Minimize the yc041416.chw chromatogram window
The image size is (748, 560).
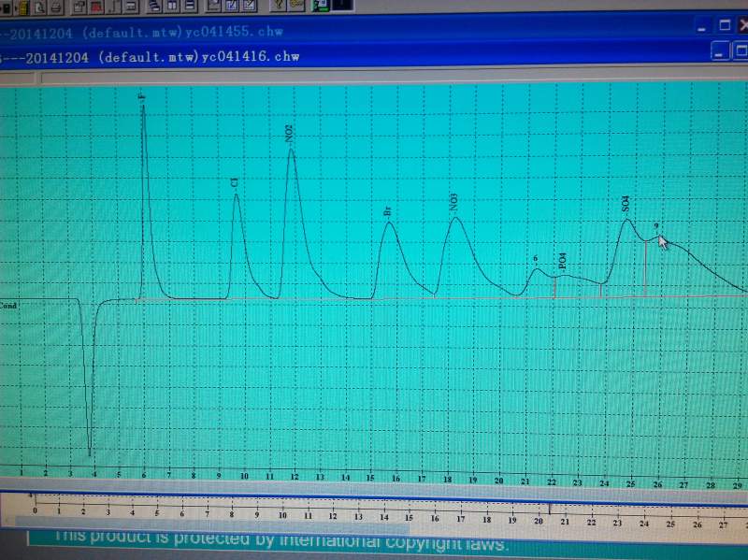(720, 51)
